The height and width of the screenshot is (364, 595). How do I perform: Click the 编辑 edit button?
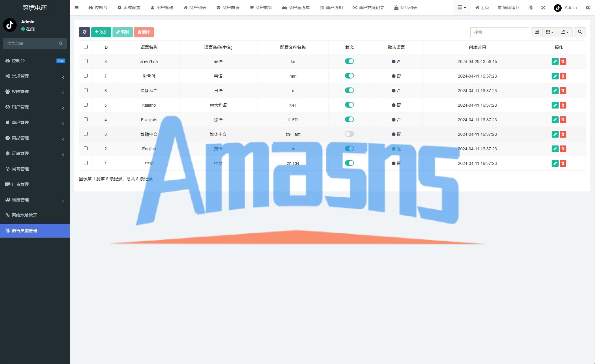(x=123, y=32)
